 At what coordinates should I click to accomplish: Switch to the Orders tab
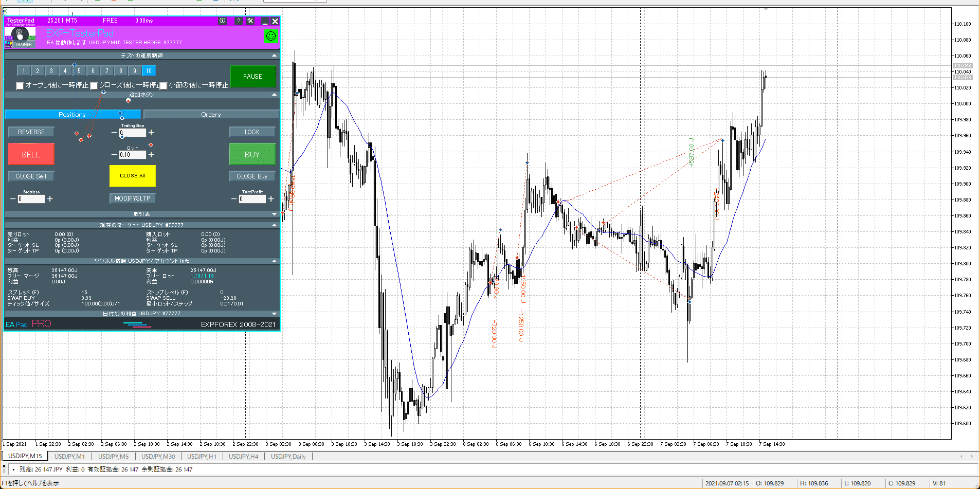pyautogui.click(x=211, y=115)
